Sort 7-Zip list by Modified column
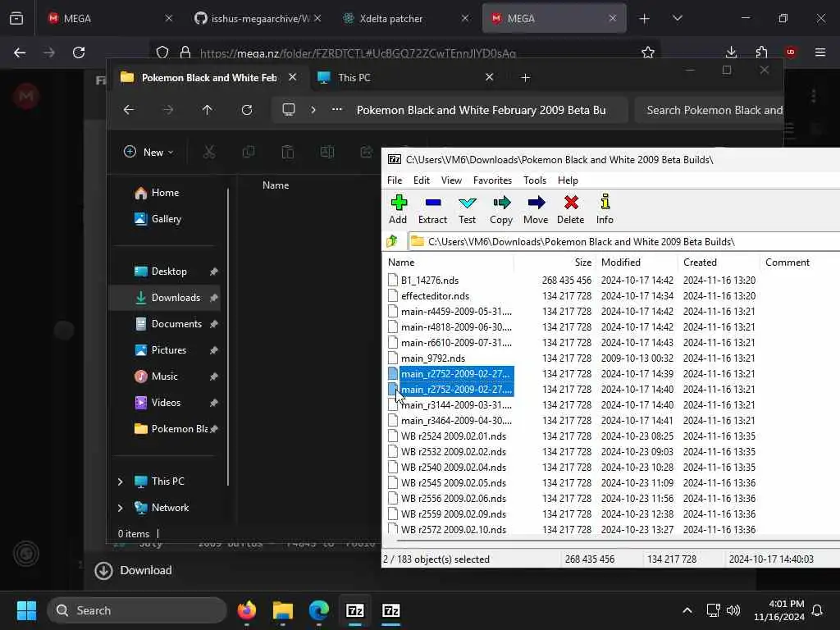The height and width of the screenshot is (630, 840). coord(621,262)
